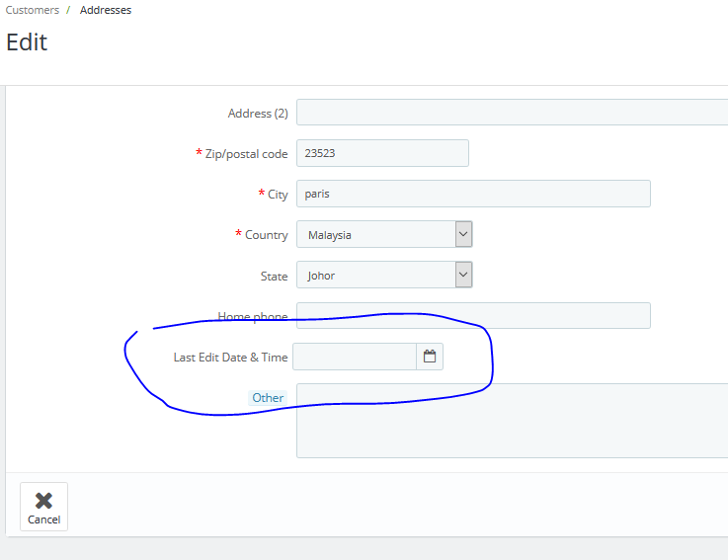728x560 pixels.
Task: Click the highlighted Other label
Action: coord(268,398)
